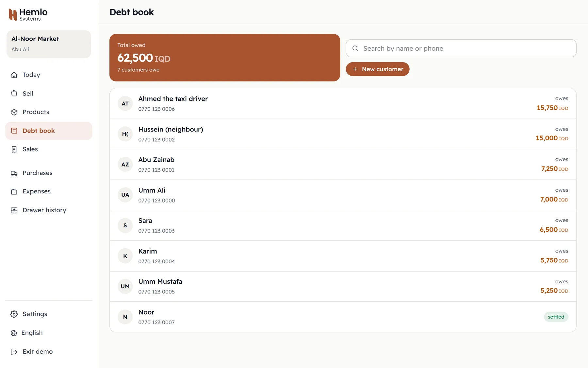Click phone number 0770 123 0006

(x=156, y=109)
